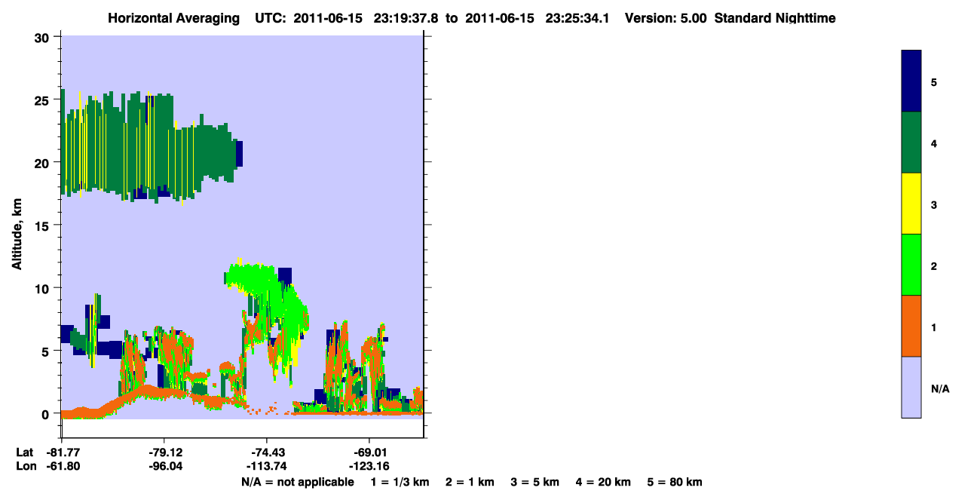Click the '3 = 5 km' legend entry
980x503 pixels.
(535, 483)
